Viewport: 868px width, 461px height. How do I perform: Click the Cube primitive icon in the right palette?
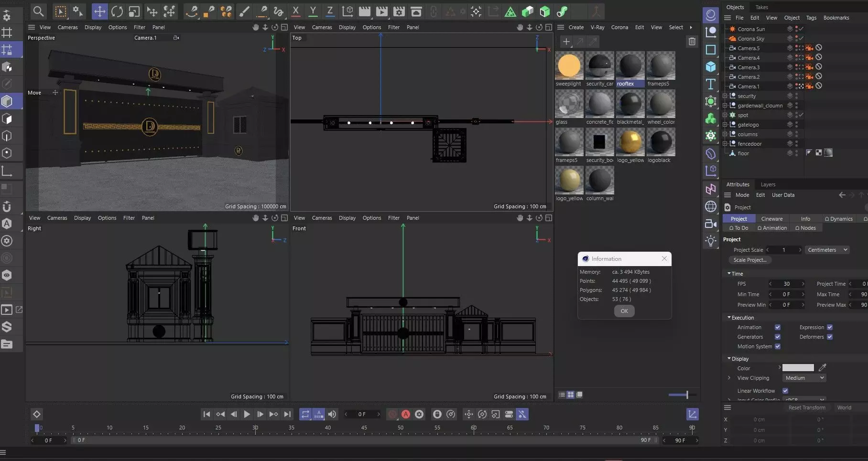(x=711, y=67)
